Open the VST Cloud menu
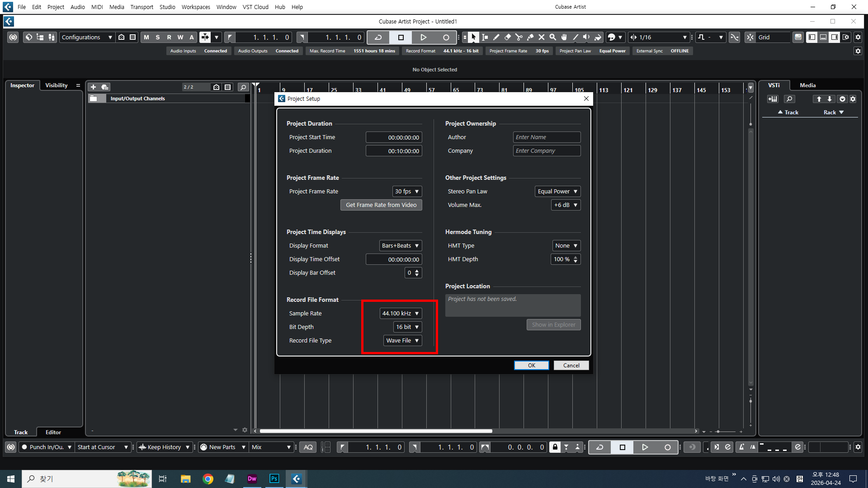 tap(255, 7)
